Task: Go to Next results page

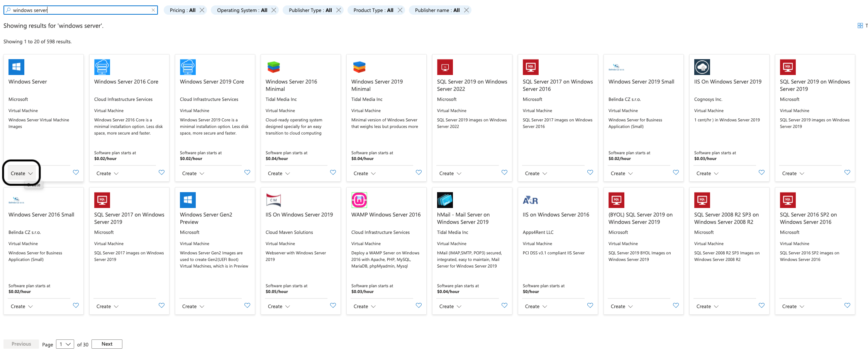Action: (107, 344)
